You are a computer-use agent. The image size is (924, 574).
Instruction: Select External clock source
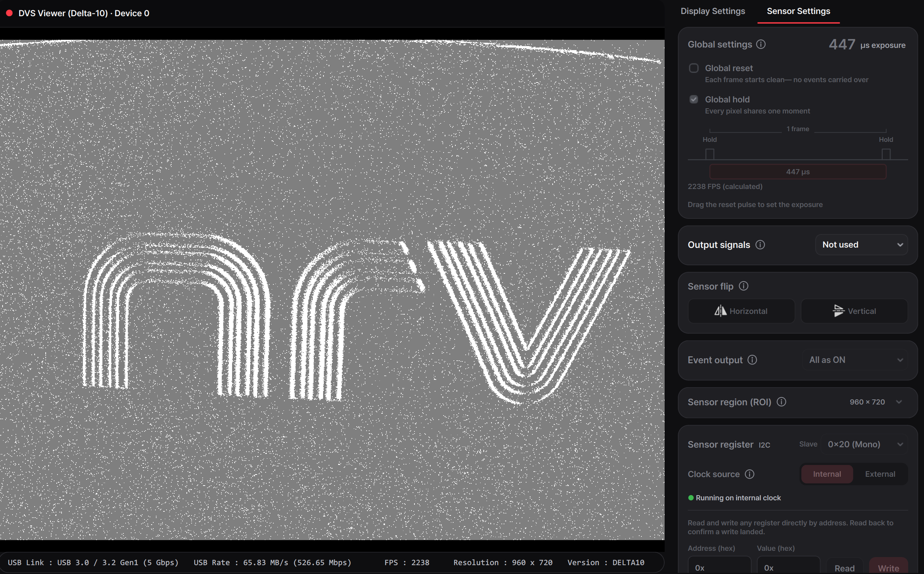click(880, 474)
